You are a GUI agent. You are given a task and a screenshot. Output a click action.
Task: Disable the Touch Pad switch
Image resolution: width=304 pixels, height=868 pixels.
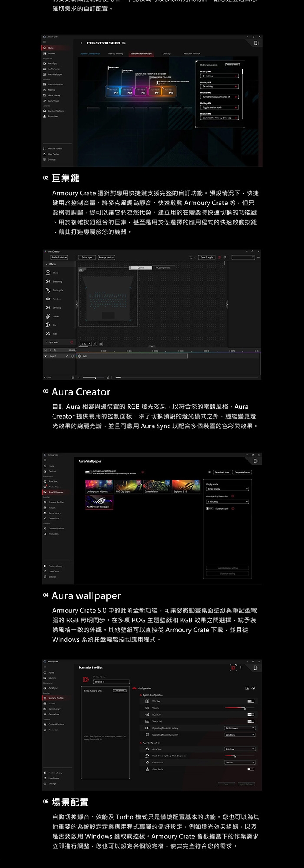pyautogui.click(x=251, y=721)
